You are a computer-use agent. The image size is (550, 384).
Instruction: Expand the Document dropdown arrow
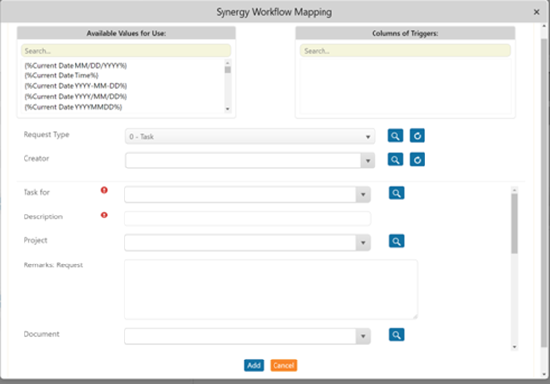point(363,336)
